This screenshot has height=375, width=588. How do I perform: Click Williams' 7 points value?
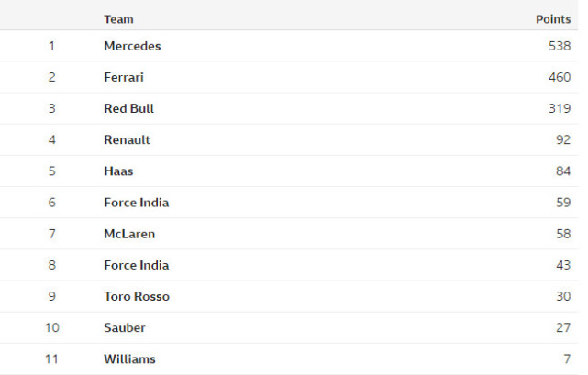pos(567,358)
